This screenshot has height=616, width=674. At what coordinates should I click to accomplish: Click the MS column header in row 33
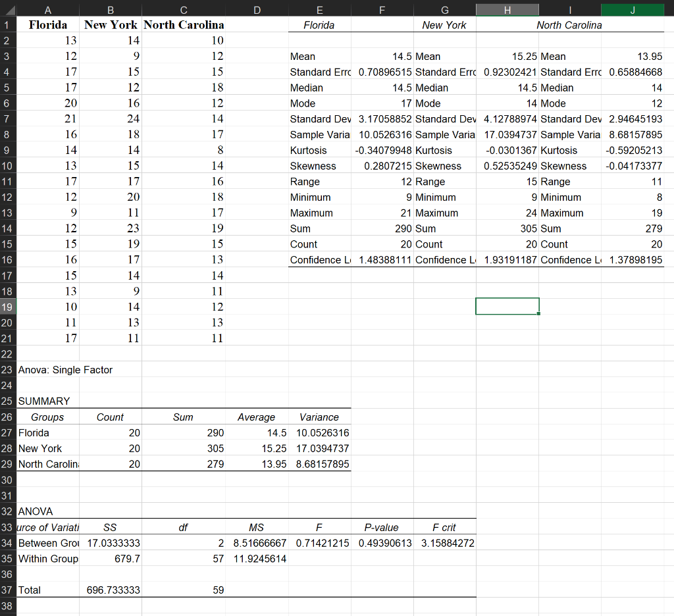256,527
